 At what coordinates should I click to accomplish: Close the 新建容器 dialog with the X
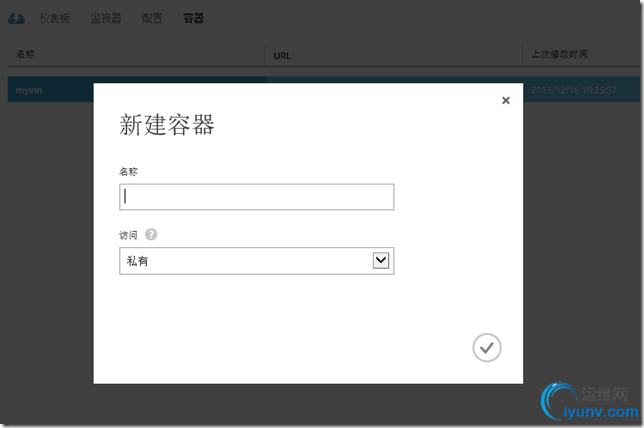[x=506, y=100]
